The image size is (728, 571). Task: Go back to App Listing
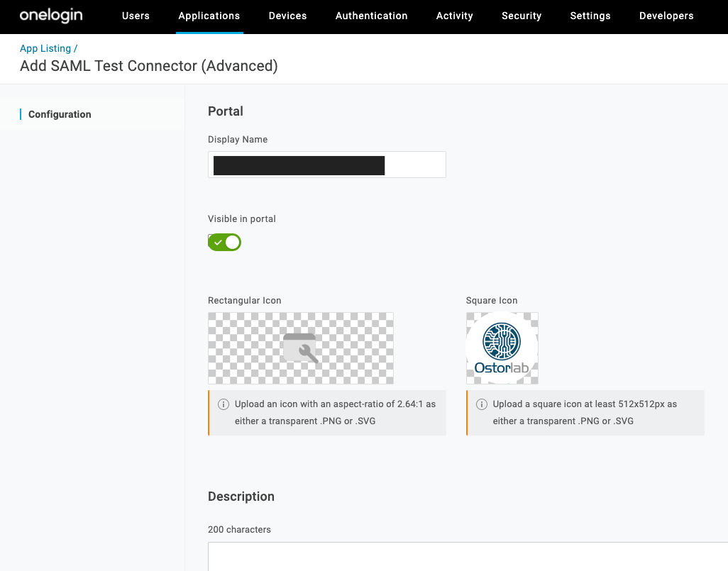(45, 48)
